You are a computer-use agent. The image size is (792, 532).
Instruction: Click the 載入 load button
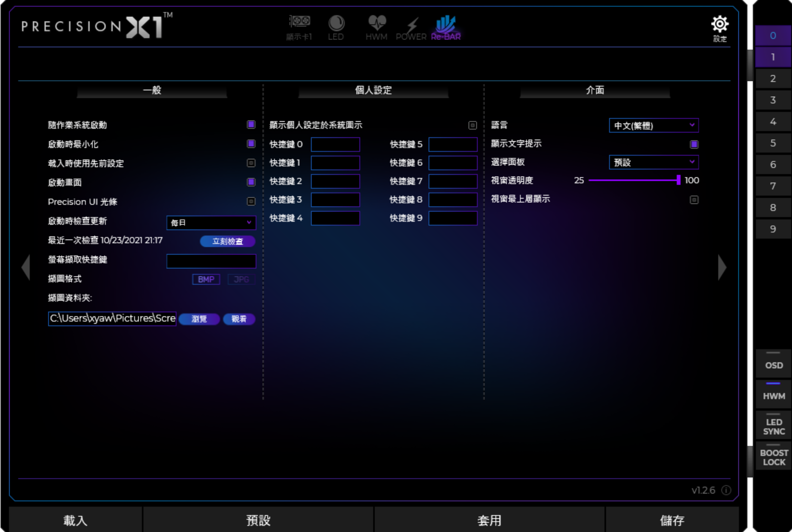[x=75, y=520]
